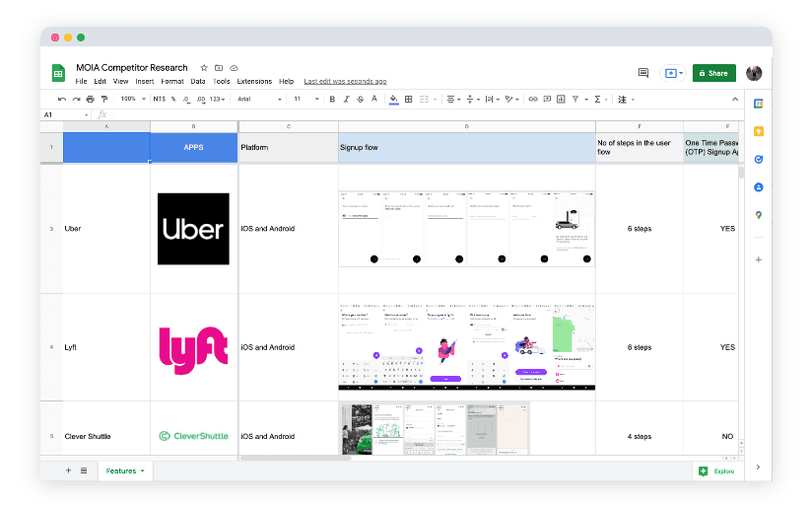Click the Insert link icon
Viewport: 812px width, 507px height.
pos(533,99)
